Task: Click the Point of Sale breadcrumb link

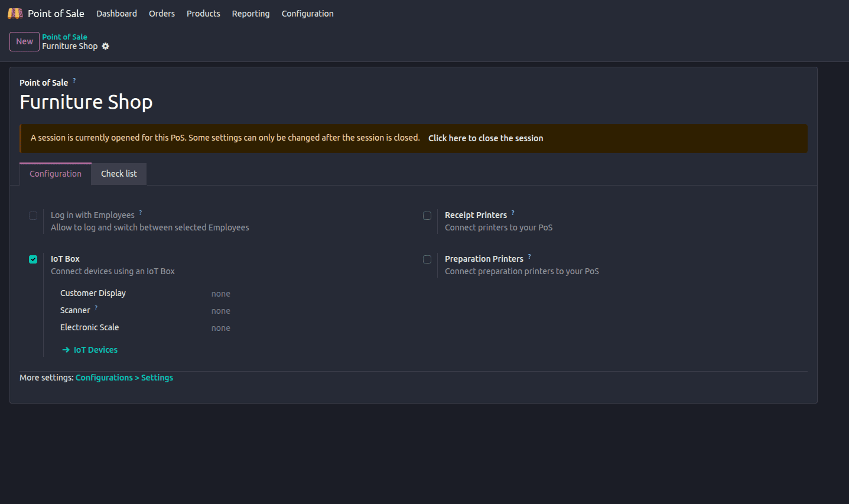Action: click(64, 37)
